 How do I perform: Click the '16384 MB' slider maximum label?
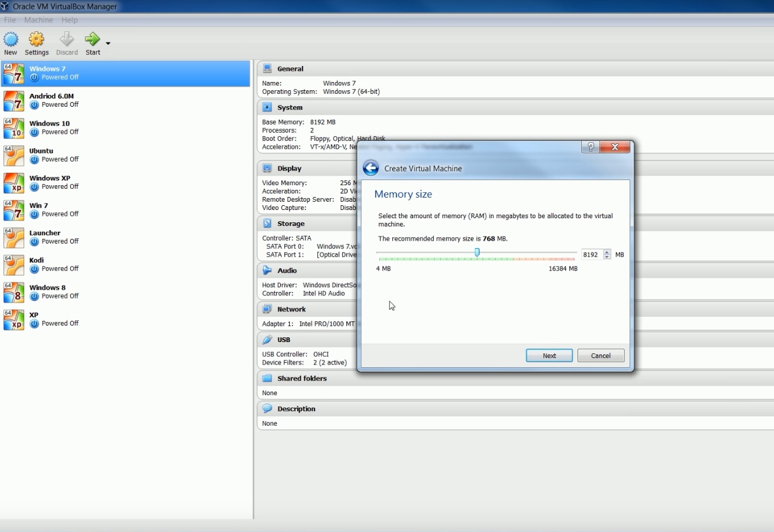tap(563, 268)
